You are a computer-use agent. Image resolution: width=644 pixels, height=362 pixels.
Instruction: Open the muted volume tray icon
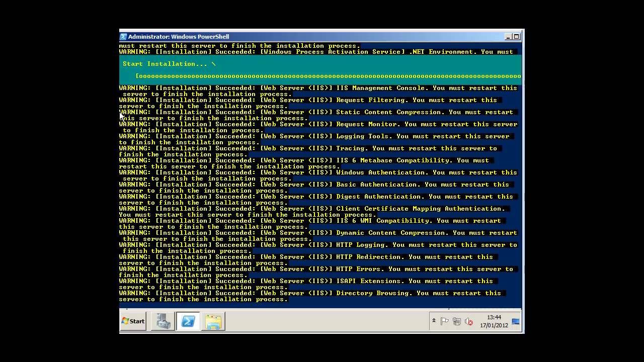pos(469,321)
